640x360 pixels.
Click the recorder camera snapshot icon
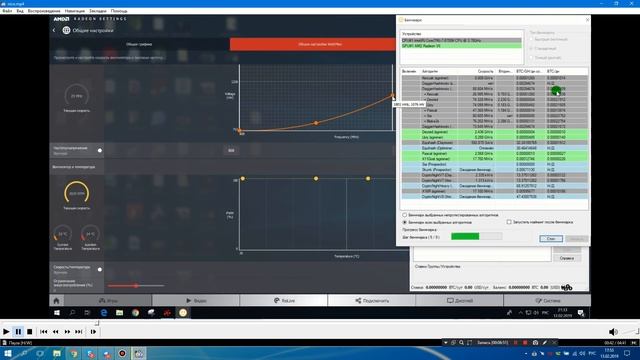[535, 343]
